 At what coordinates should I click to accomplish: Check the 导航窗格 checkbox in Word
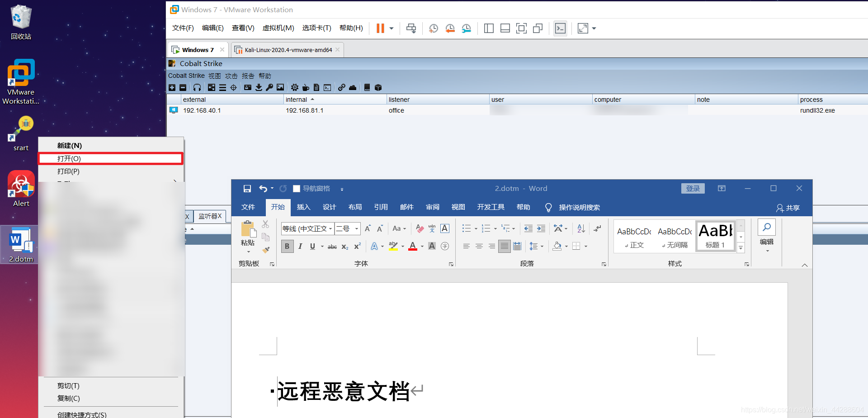coord(297,189)
